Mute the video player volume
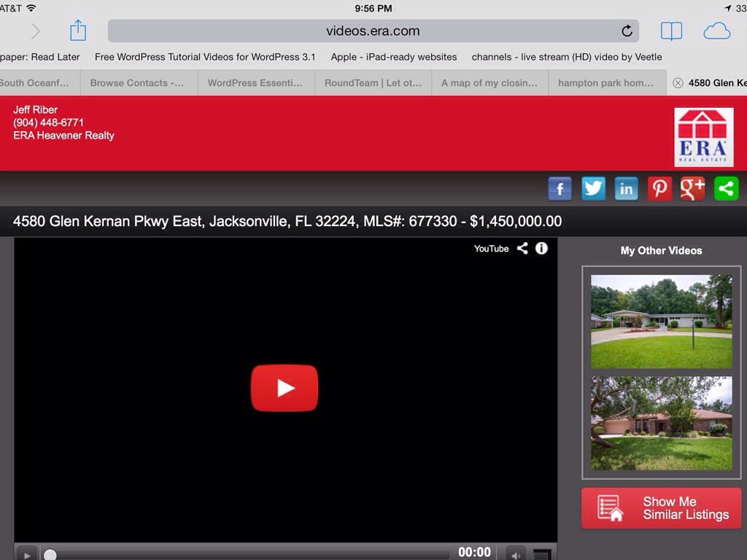 pyautogui.click(x=515, y=553)
